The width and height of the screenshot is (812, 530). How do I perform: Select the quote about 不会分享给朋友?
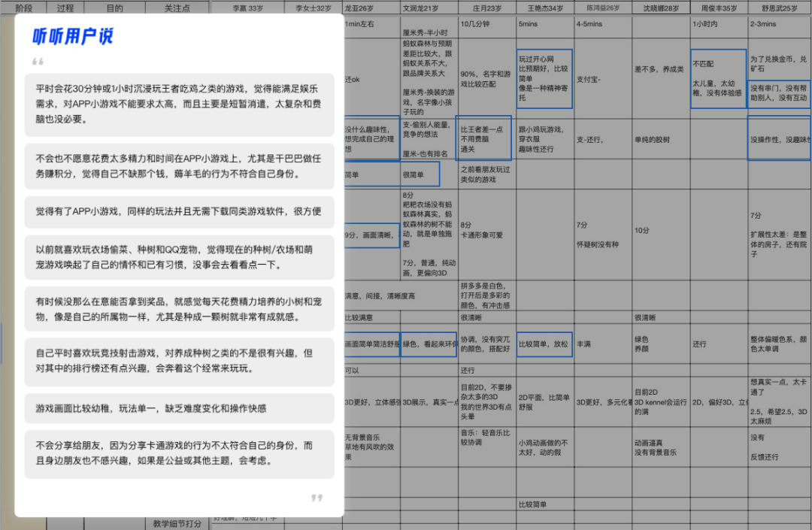179,454
